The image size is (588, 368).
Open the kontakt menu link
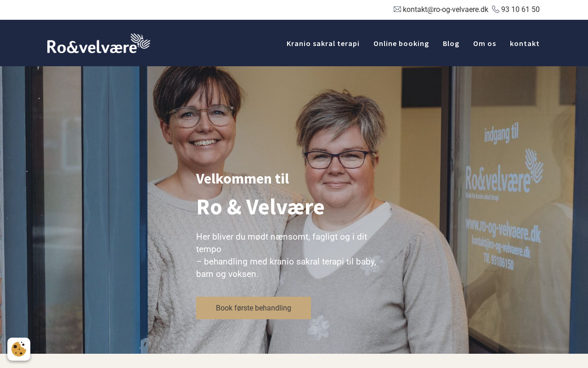[x=525, y=43]
